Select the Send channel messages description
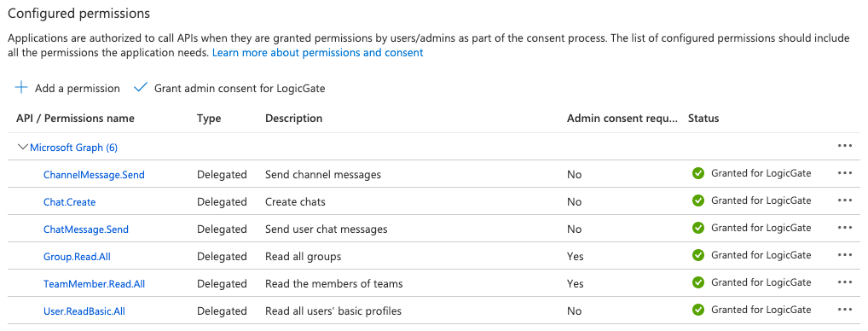Screen dimensions: 868x331 (x=323, y=174)
